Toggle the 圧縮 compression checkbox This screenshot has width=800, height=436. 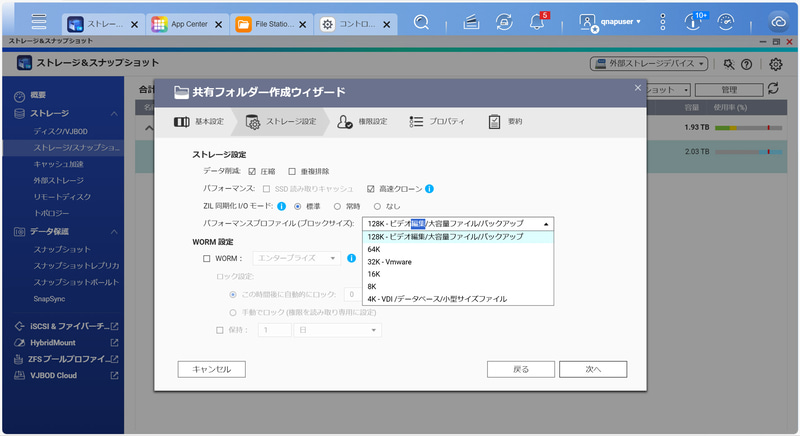pos(252,171)
